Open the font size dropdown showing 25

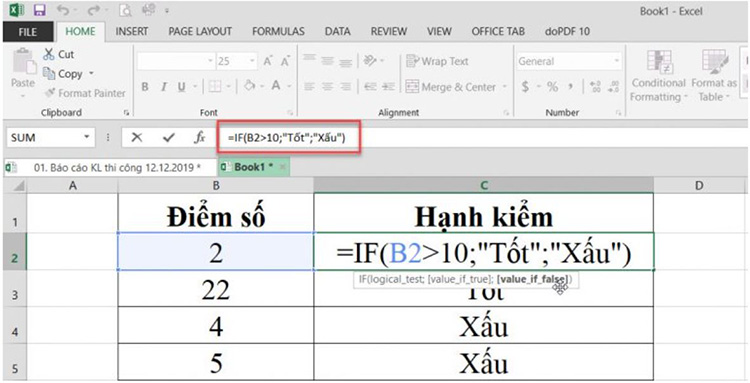252,61
